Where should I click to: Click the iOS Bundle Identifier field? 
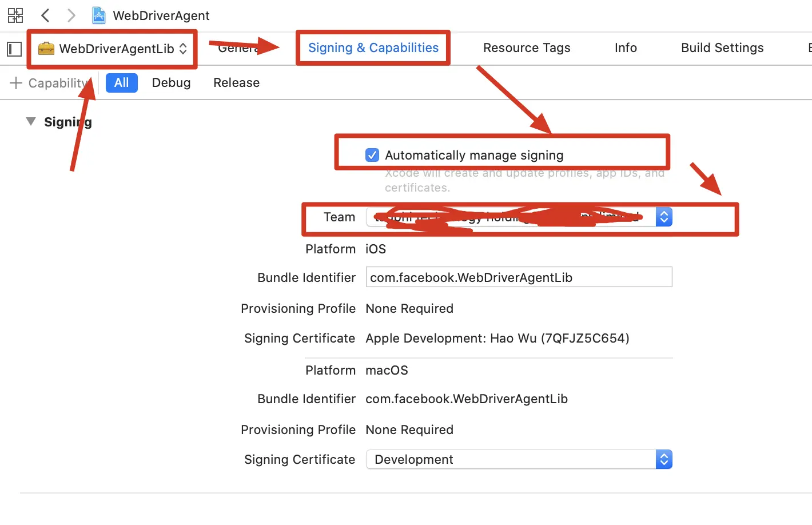(x=518, y=277)
